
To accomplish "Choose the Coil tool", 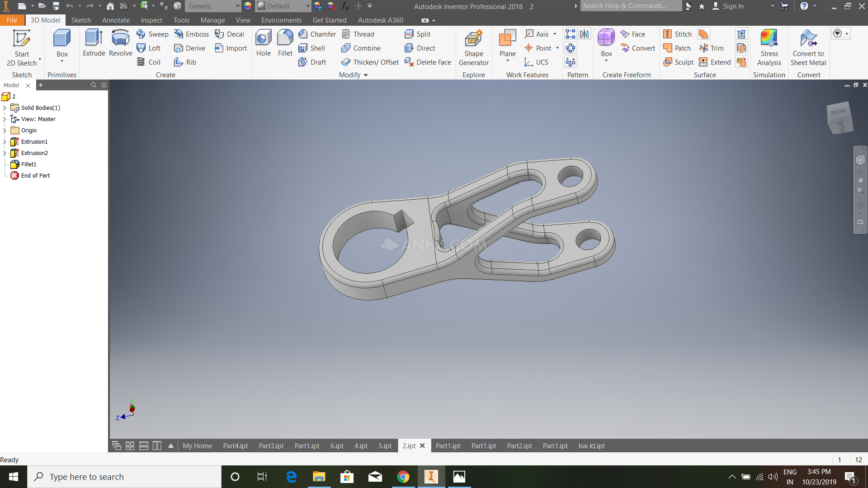I will (x=149, y=62).
